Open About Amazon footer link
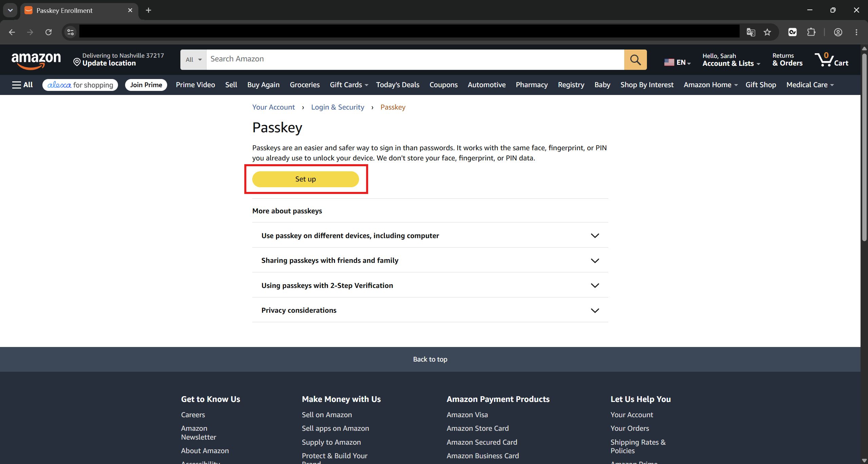Image resolution: width=868 pixels, height=464 pixels. pyautogui.click(x=205, y=451)
